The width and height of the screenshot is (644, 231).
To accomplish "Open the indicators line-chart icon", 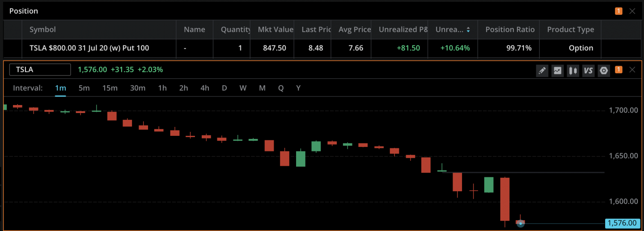I will coord(557,70).
